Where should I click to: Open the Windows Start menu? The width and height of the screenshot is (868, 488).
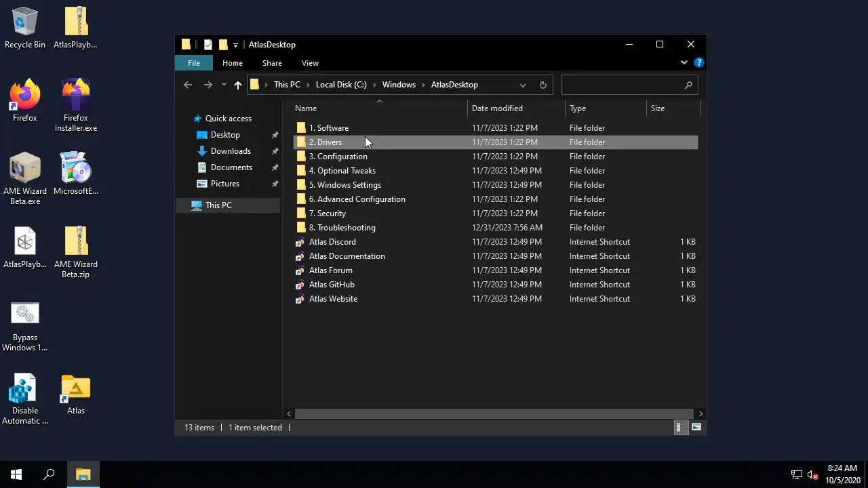pos(16,474)
